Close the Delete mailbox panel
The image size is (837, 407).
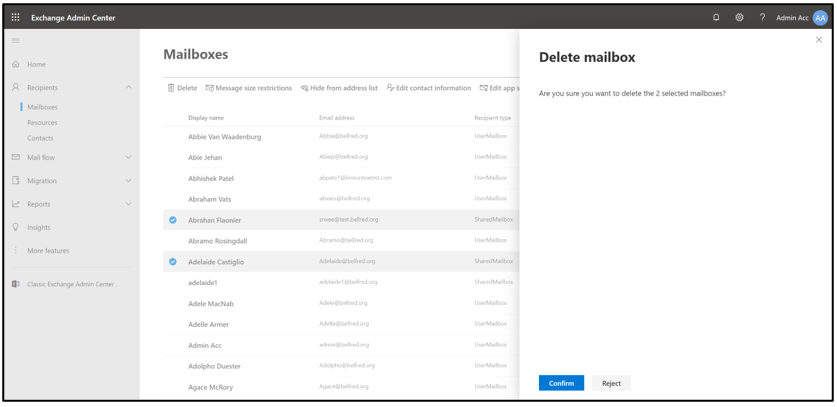(x=819, y=40)
